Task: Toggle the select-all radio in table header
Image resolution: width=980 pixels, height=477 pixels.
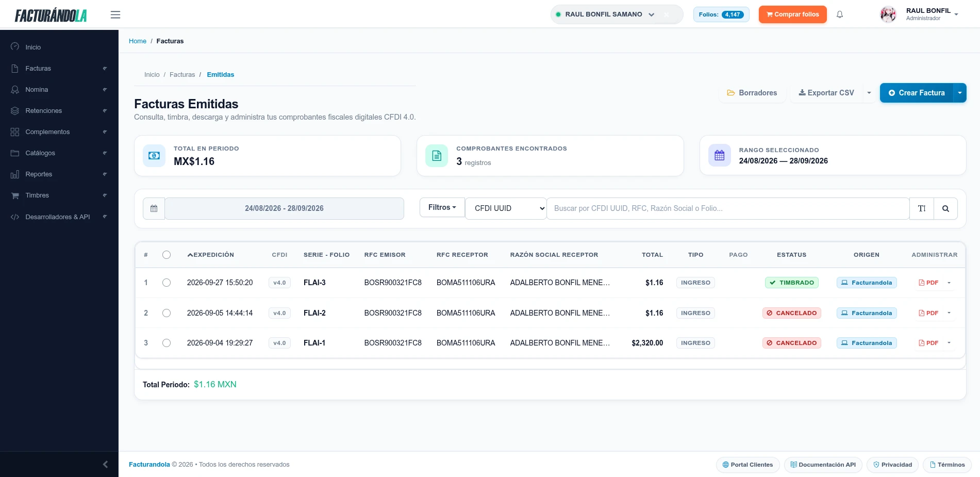Action: (166, 255)
